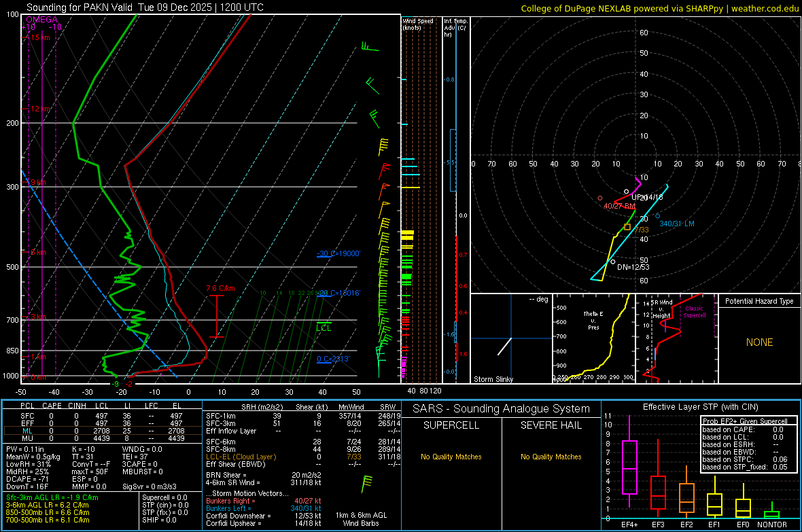Viewport: 802px width, 532px height.
Task: Click the 1km & 6km AGL wind barb symbol
Action: [x=367, y=484]
